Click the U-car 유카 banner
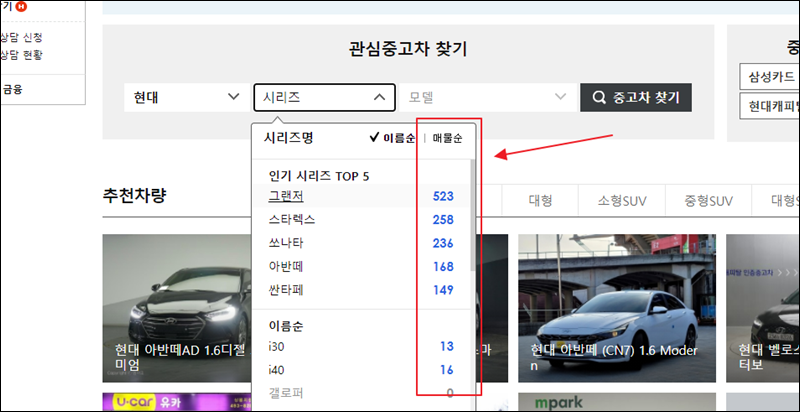 (x=177, y=402)
